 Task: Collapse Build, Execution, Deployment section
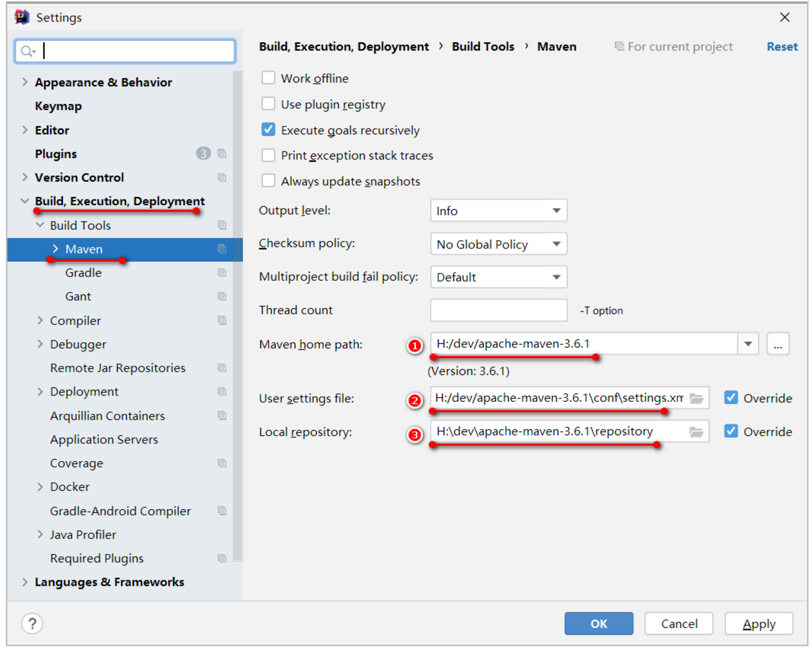[x=25, y=201]
